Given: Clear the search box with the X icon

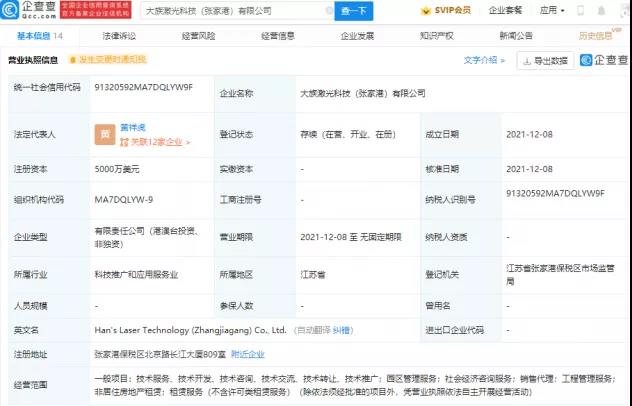Looking at the screenshot, I should coord(329,11).
